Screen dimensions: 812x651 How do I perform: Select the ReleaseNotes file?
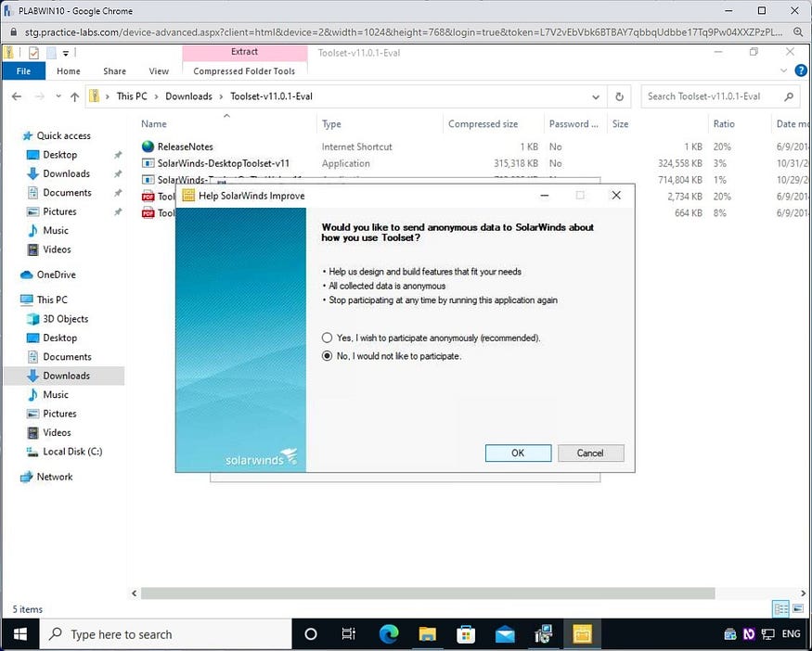pos(186,147)
